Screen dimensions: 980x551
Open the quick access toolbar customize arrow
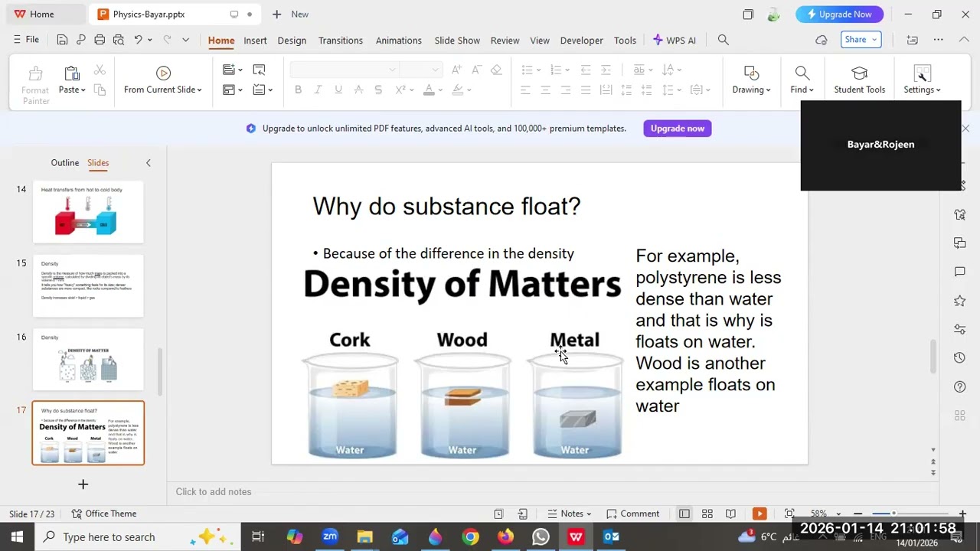[185, 40]
